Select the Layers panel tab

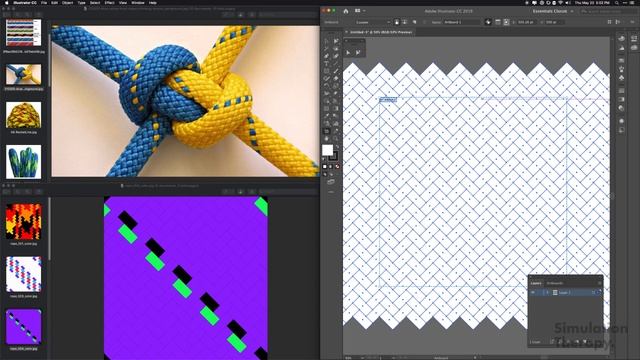pyautogui.click(x=536, y=283)
